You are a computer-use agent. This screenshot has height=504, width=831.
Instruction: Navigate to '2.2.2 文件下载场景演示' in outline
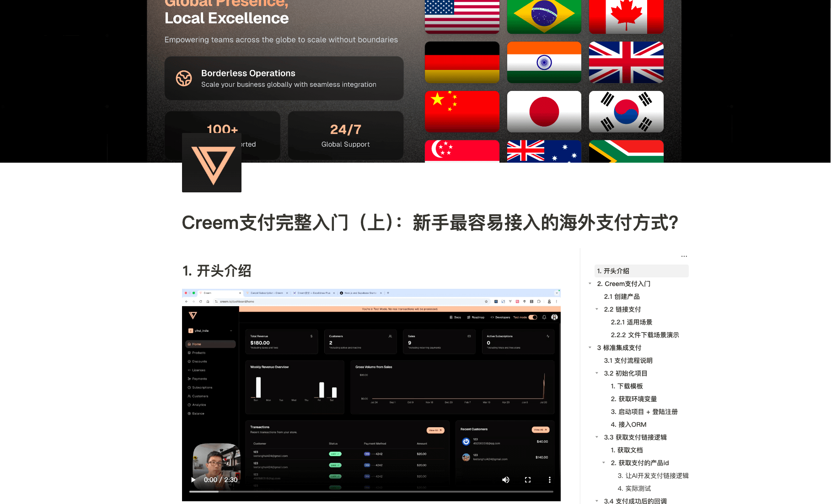(x=645, y=335)
